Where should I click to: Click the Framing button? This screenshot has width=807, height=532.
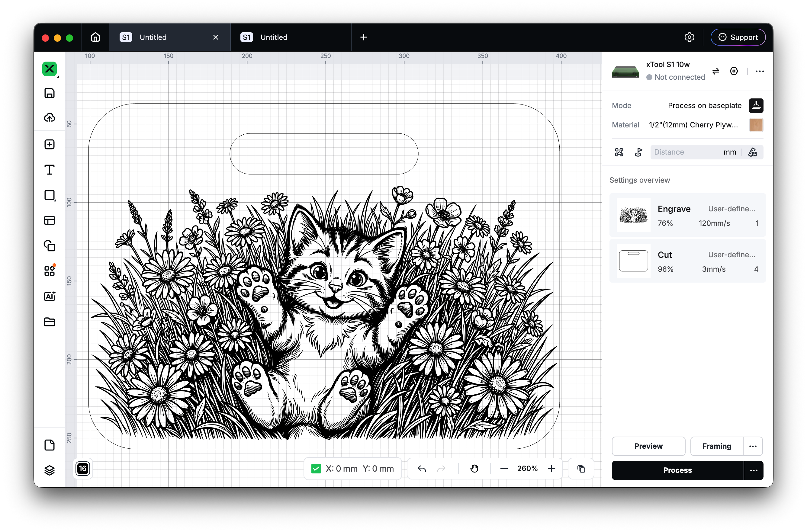click(x=716, y=446)
